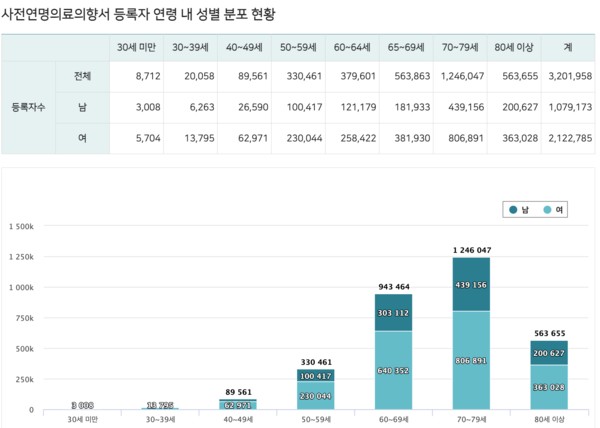Click the 30~39세 table column header
The image size is (600, 428).
[x=190, y=47]
